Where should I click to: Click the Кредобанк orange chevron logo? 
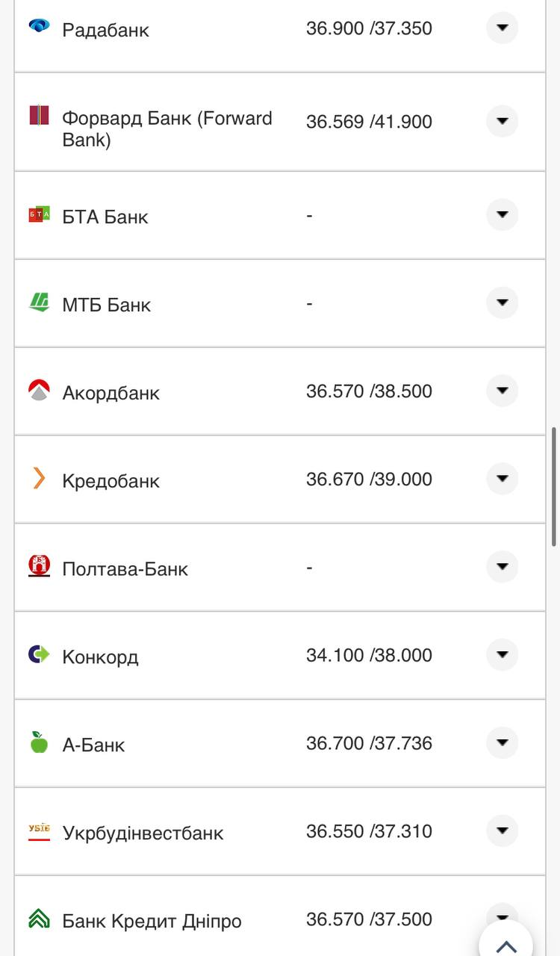point(39,478)
